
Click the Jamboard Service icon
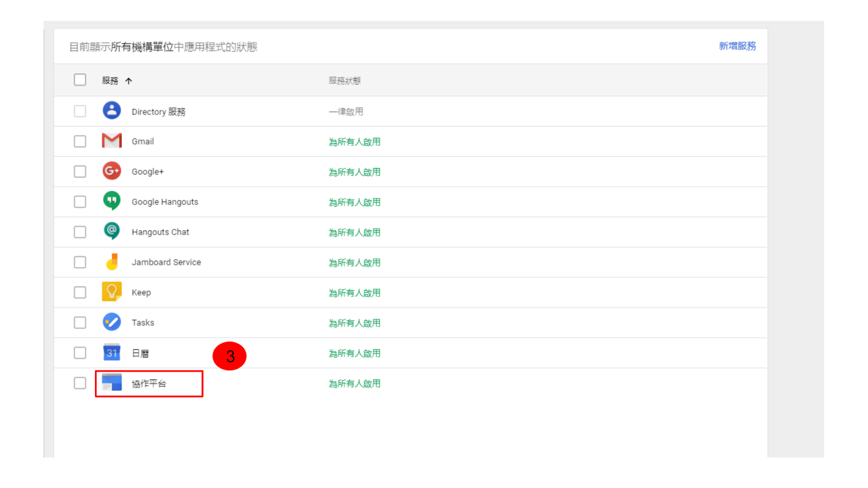pos(112,262)
